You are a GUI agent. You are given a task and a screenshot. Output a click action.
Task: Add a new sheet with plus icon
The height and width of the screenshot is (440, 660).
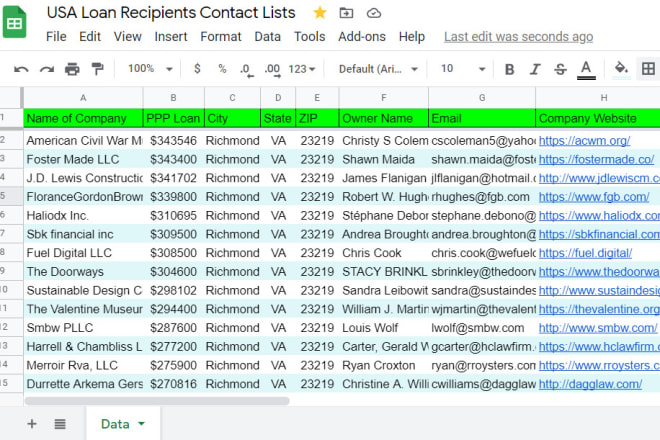click(x=32, y=424)
